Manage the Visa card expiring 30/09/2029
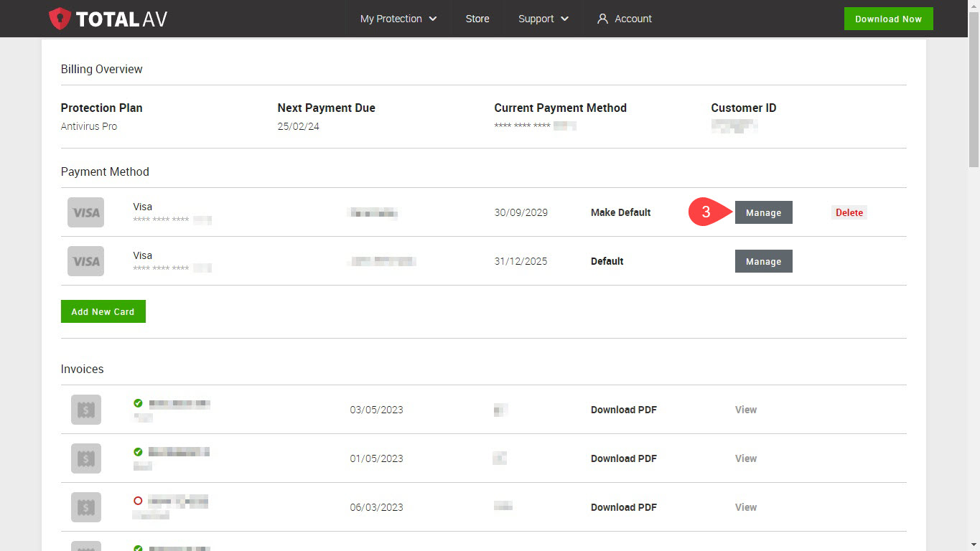 click(x=763, y=212)
